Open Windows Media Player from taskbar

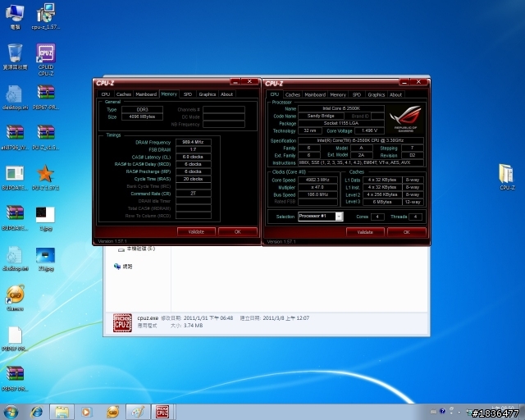pos(86,412)
